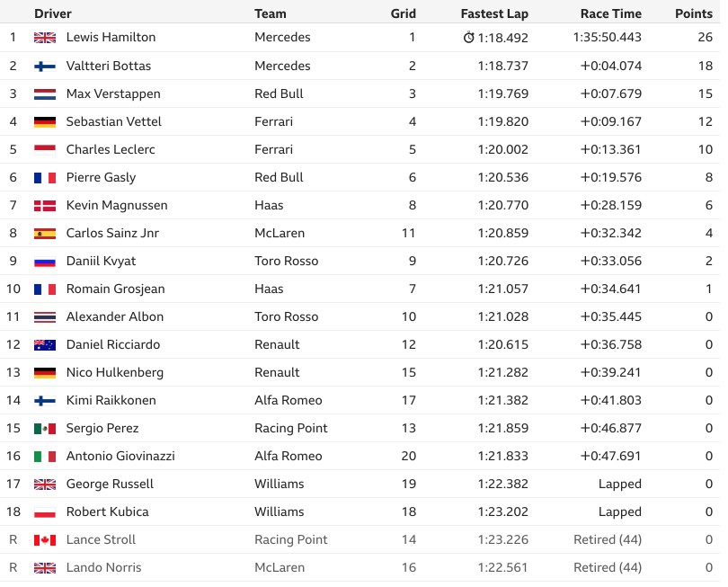Click the fastest lap stopwatch icon

tap(469, 37)
